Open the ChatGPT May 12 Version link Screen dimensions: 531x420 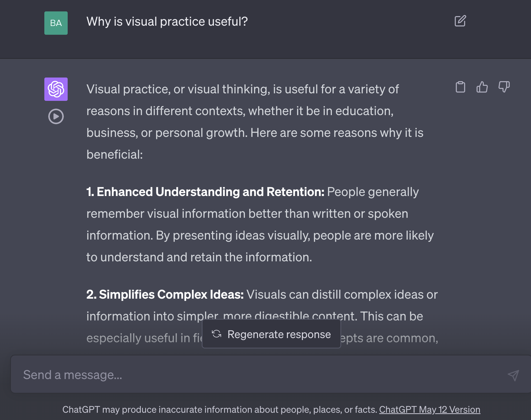(x=430, y=410)
